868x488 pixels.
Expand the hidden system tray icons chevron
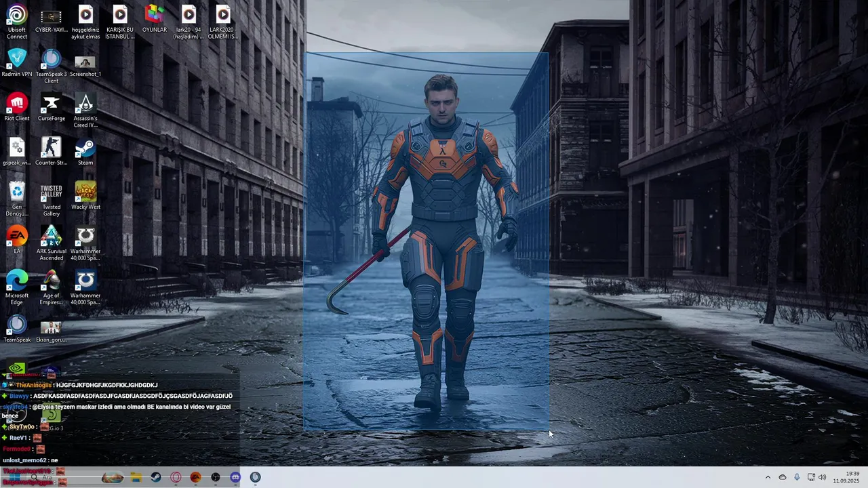768,477
